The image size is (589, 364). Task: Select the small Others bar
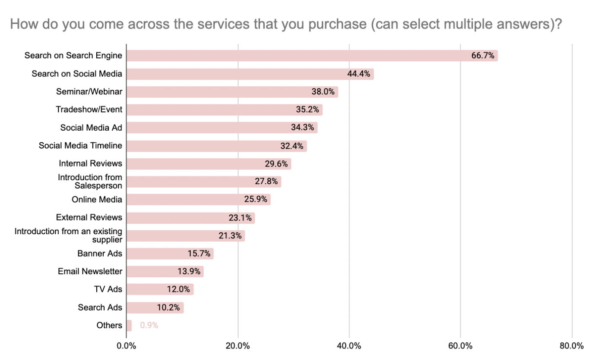[x=129, y=326]
